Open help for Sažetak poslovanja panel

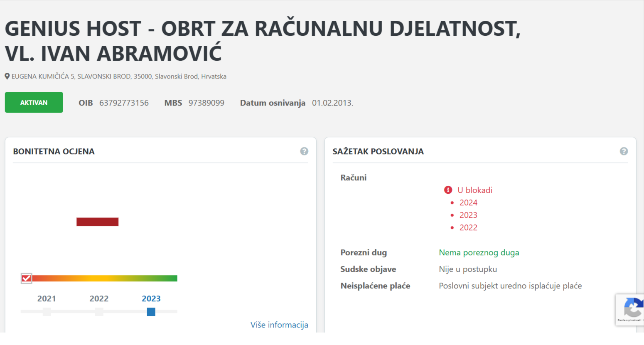coord(624,151)
